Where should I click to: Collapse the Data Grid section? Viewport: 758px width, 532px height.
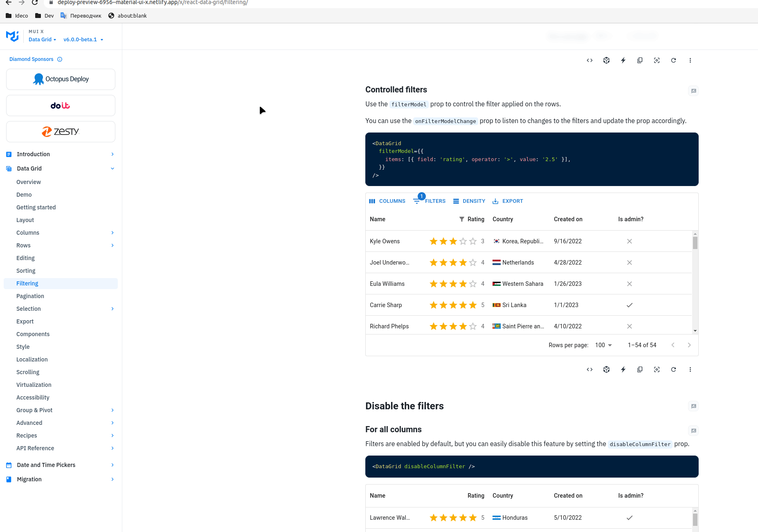click(x=61, y=168)
